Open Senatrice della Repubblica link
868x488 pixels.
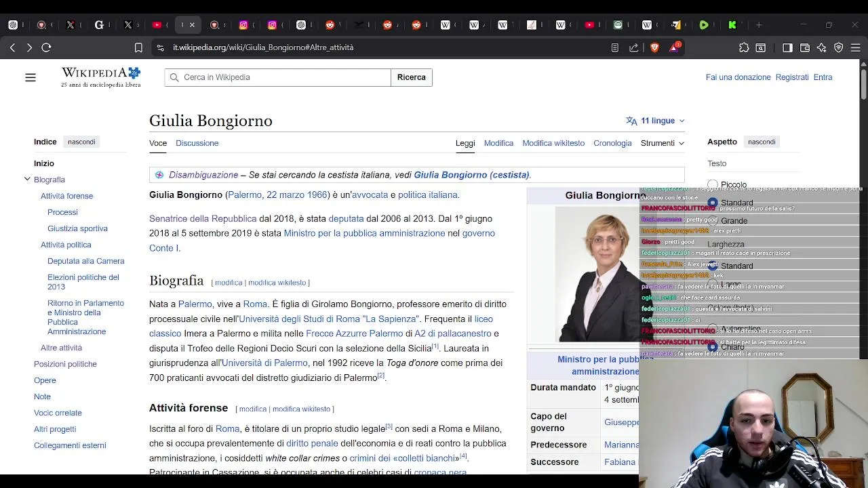203,218
